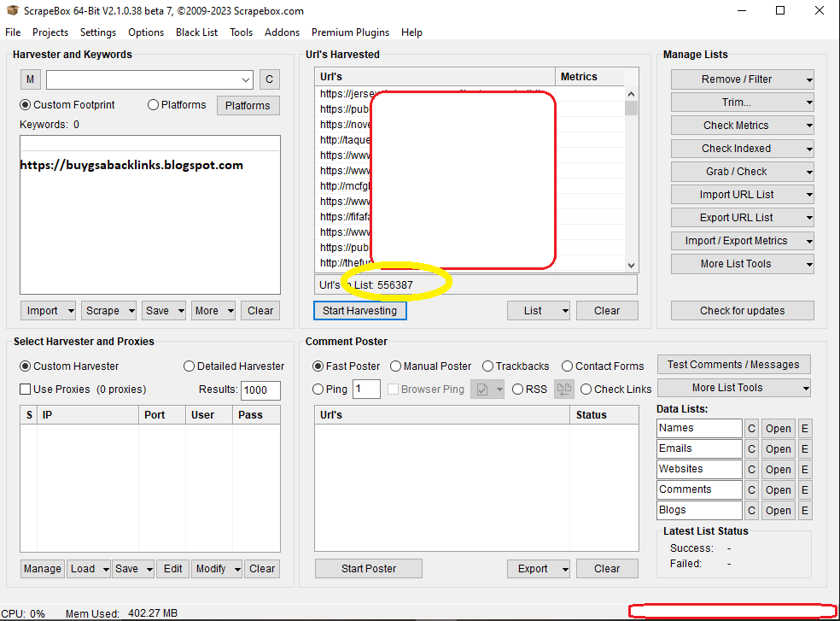Screen dimensions: 840x621
Task: Open the Import URL List dropdown
Action: (809, 196)
